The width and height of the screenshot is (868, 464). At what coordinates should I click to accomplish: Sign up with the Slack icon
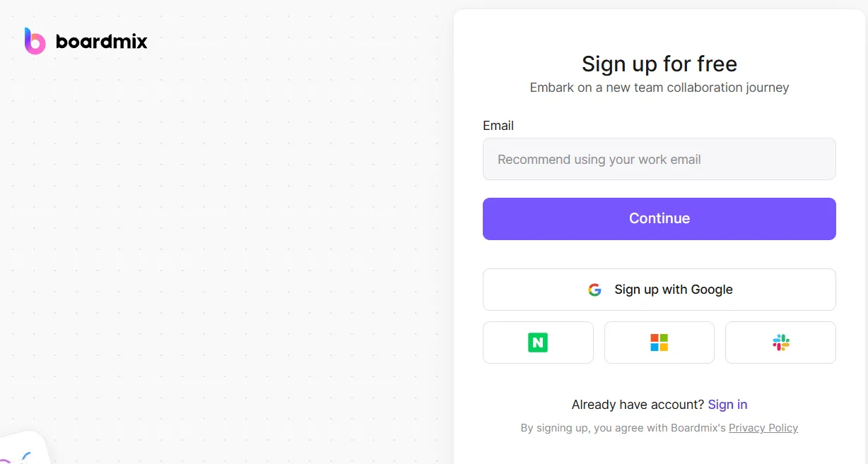tap(780, 343)
